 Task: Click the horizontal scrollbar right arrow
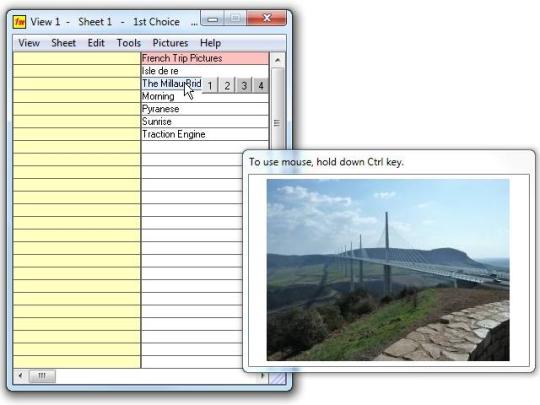262,375
